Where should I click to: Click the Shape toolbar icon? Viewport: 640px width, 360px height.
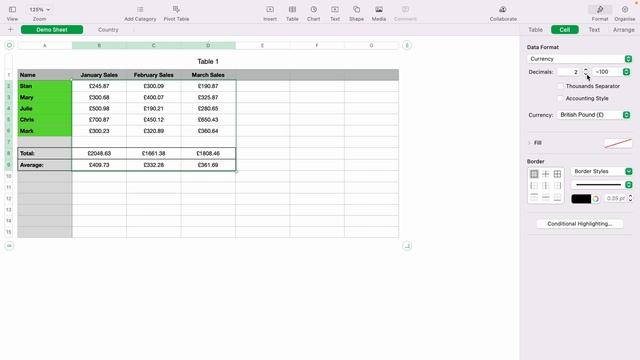point(356,9)
